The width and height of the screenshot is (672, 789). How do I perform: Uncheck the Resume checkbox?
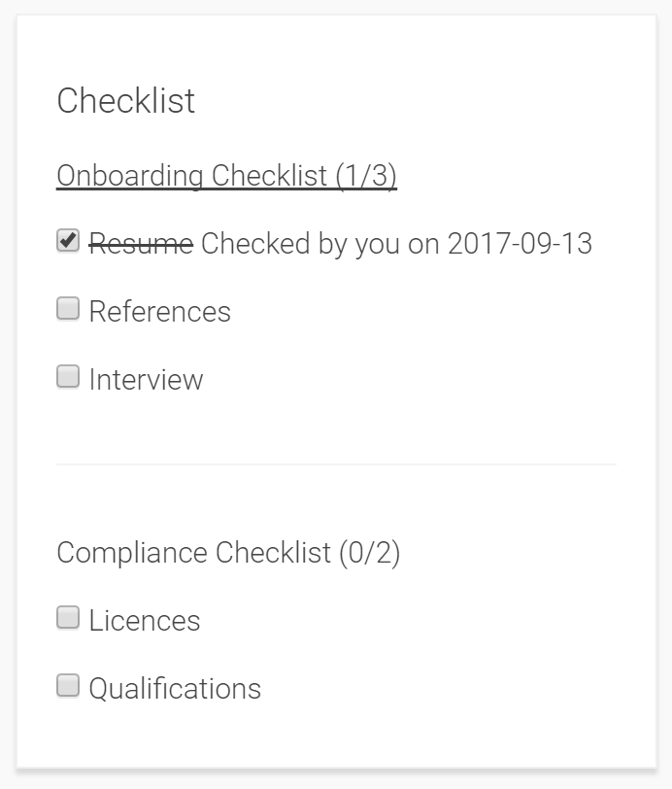pyautogui.click(x=68, y=242)
